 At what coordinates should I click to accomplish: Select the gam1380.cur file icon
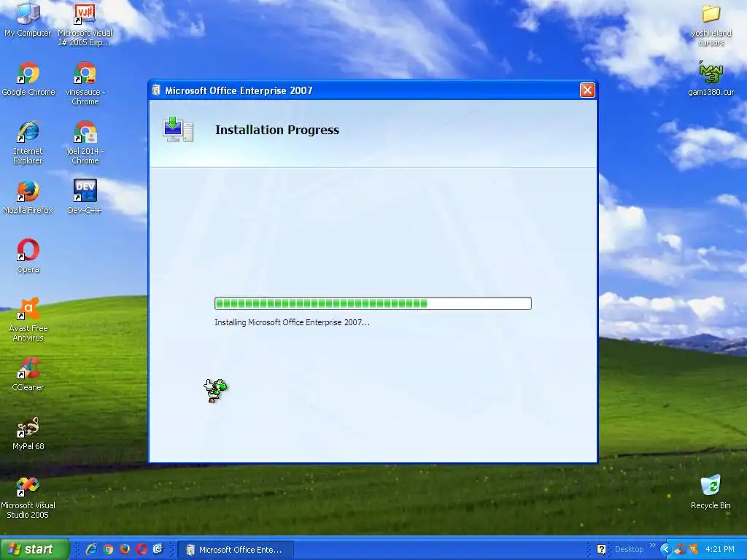point(711,79)
